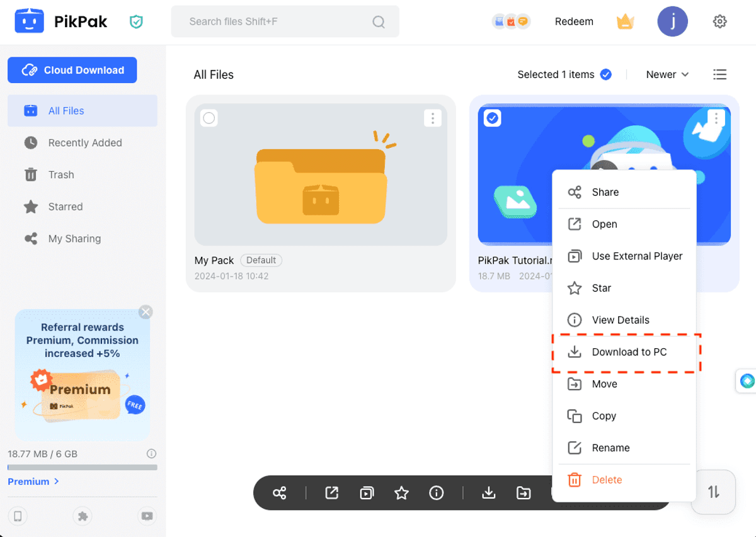
Task: Click the download icon in bottom toolbar
Action: pos(488,493)
